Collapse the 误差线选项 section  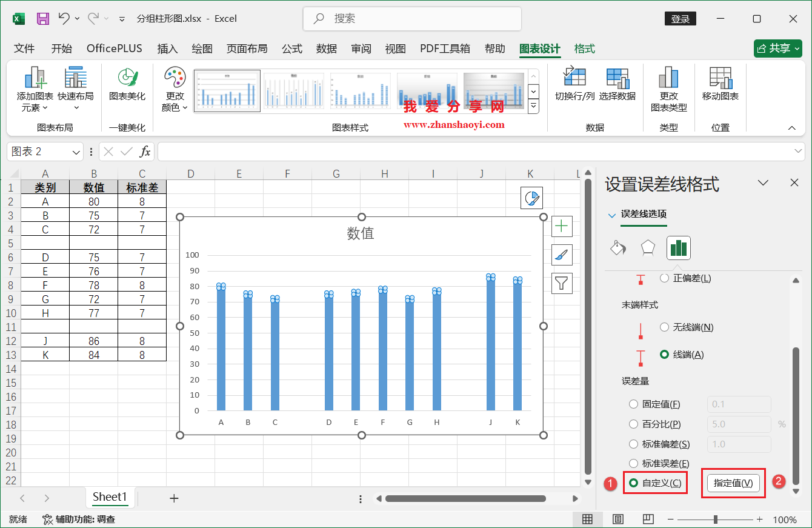pyautogui.click(x=612, y=215)
